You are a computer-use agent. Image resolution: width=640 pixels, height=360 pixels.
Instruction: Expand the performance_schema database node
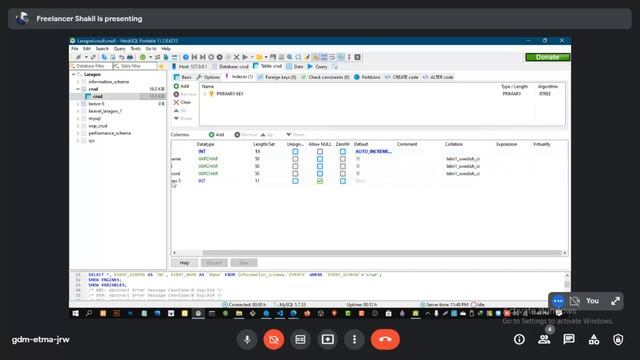pos(78,133)
